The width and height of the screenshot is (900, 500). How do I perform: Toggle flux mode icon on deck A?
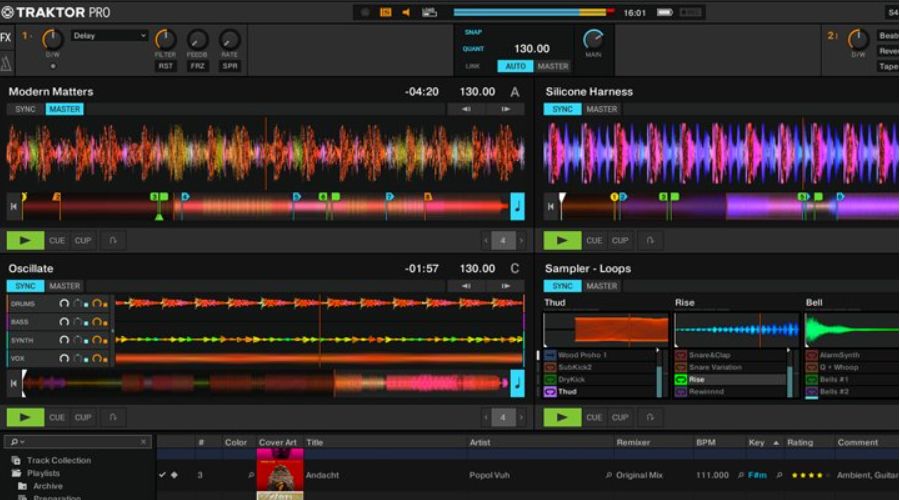[113, 241]
